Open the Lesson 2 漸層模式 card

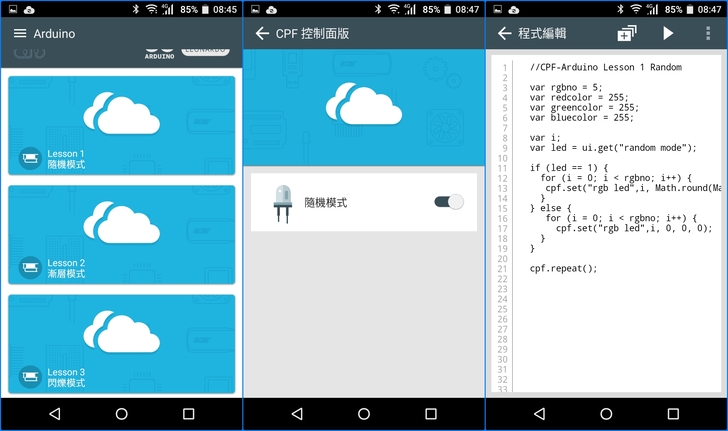[x=122, y=235]
